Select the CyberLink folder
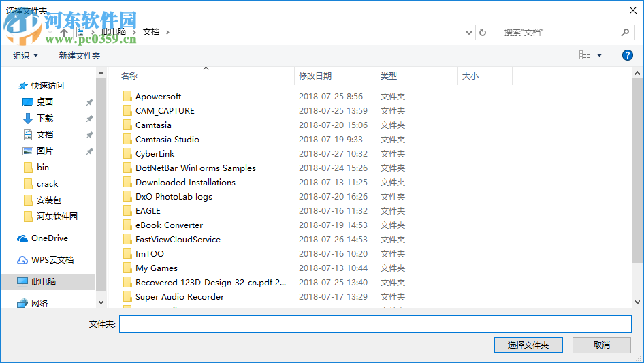Viewport: 644px width, 363px height. point(155,154)
